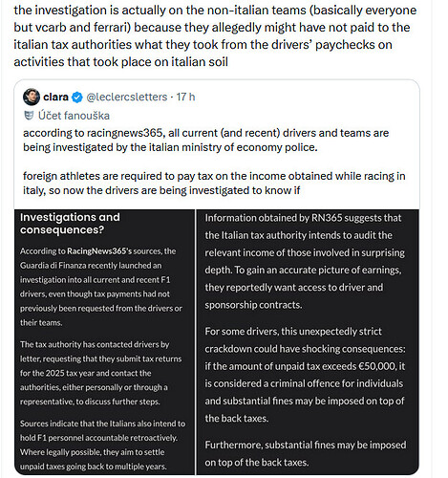
Task: Click the Investigations and consequences? heading
Action: click(x=70, y=224)
